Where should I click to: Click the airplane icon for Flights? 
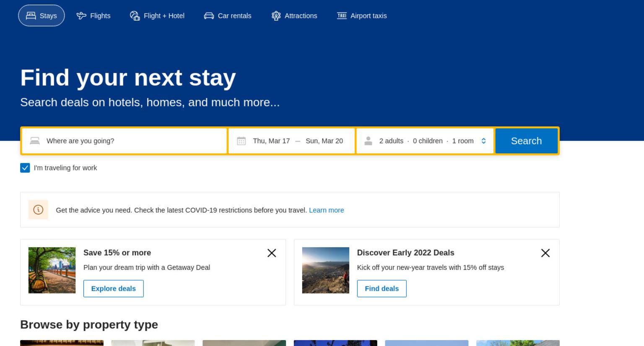point(81,16)
